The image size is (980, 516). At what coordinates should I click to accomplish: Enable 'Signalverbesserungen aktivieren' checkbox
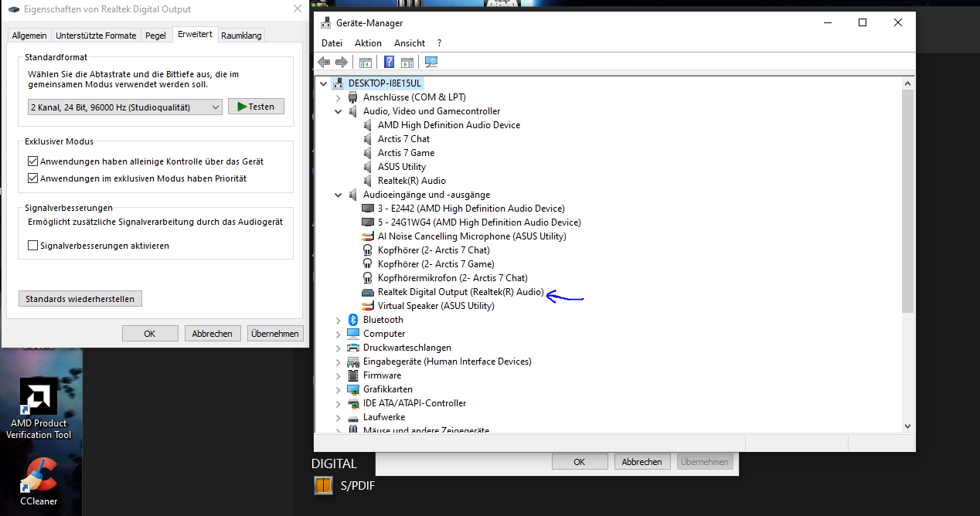32,246
